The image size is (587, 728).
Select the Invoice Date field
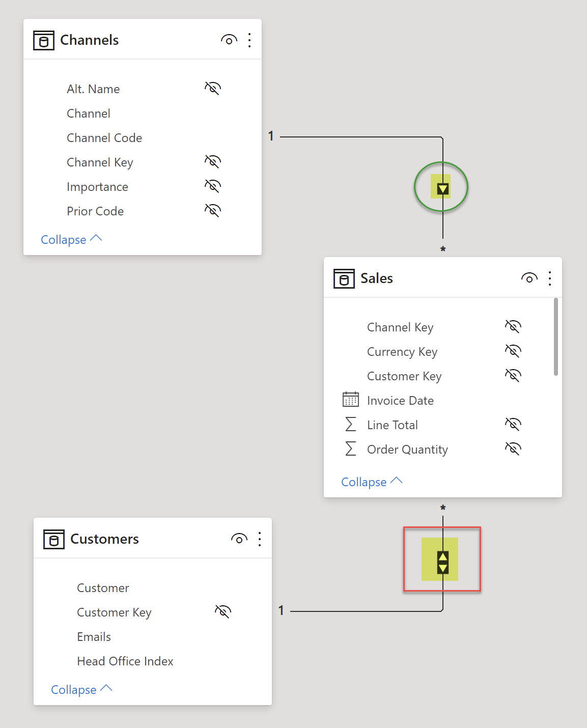tap(400, 401)
